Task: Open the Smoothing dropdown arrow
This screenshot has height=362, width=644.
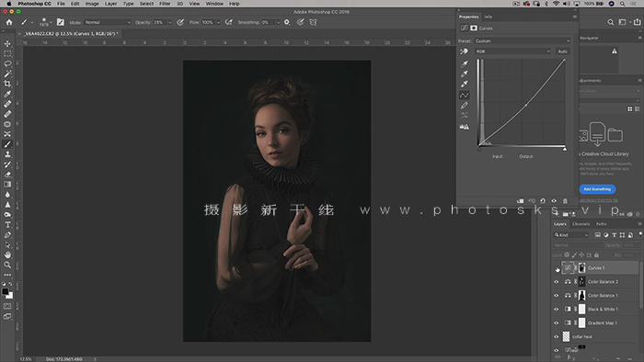Action: coord(278,22)
